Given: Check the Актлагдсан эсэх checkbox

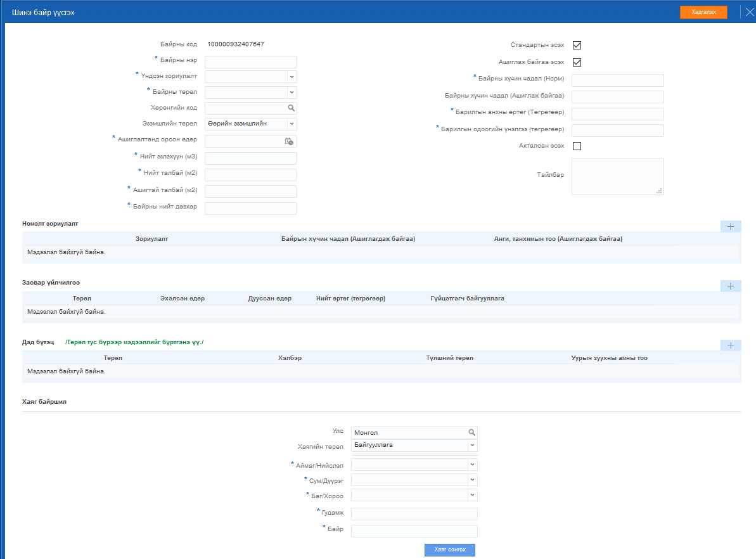Looking at the screenshot, I should tap(577, 146).
